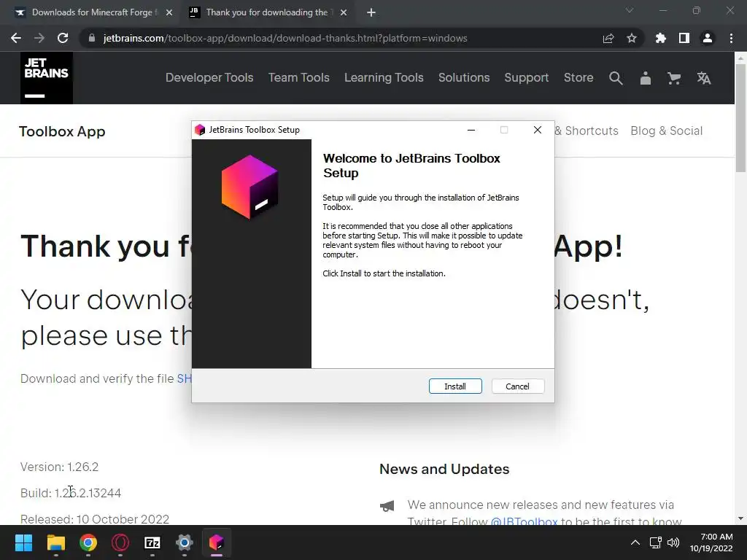Share this page icon
Viewport: 747px width, 560px height.
[x=608, y=38]
